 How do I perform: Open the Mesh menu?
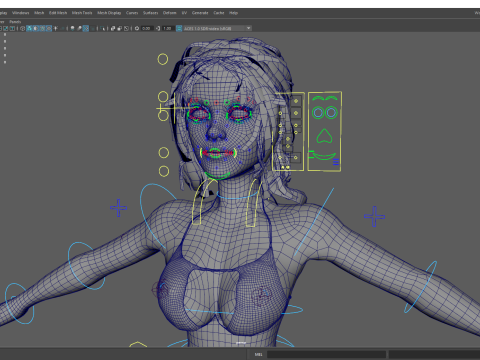pos(39,13)
